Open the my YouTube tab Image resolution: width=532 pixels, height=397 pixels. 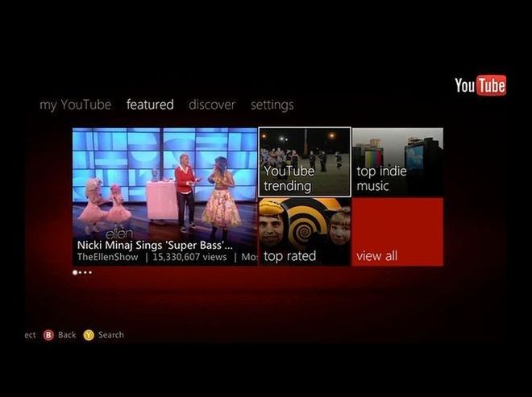click(75, 105)
